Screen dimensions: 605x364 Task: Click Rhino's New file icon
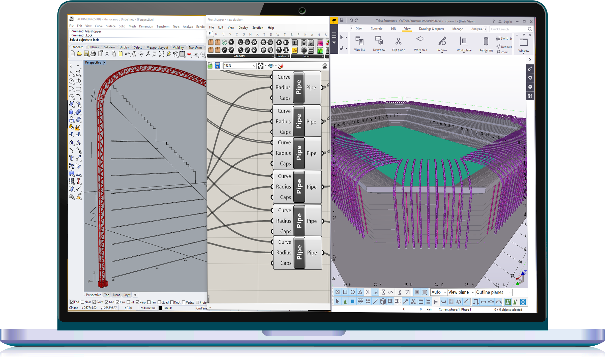(73, 54)
